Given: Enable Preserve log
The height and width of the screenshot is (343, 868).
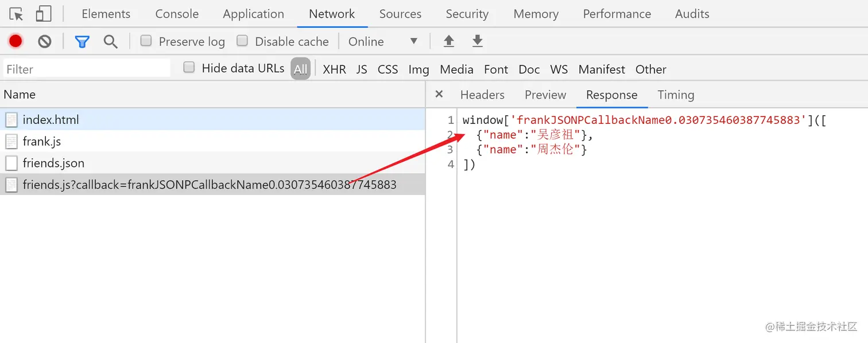Looking at the screenshot, I should [146, 41].
